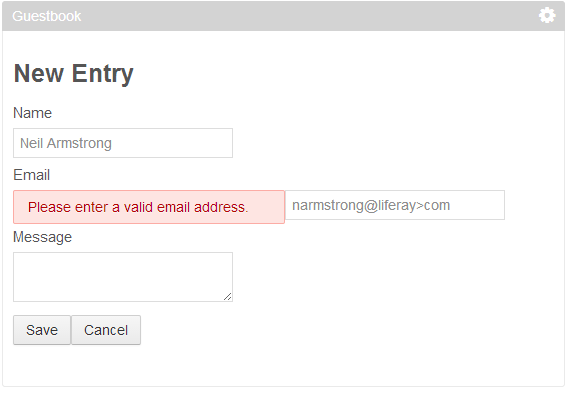This screenshot has height=393, width=568.
Task: Click the New Entry heading
Action: (74, 74)
